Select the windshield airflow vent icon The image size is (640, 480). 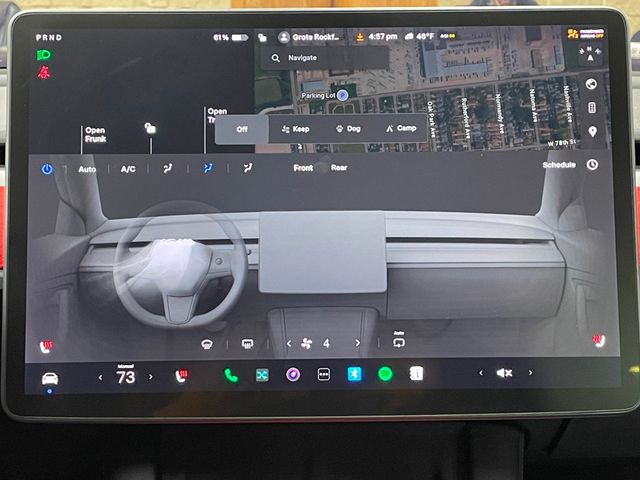(x=167, y=168)
